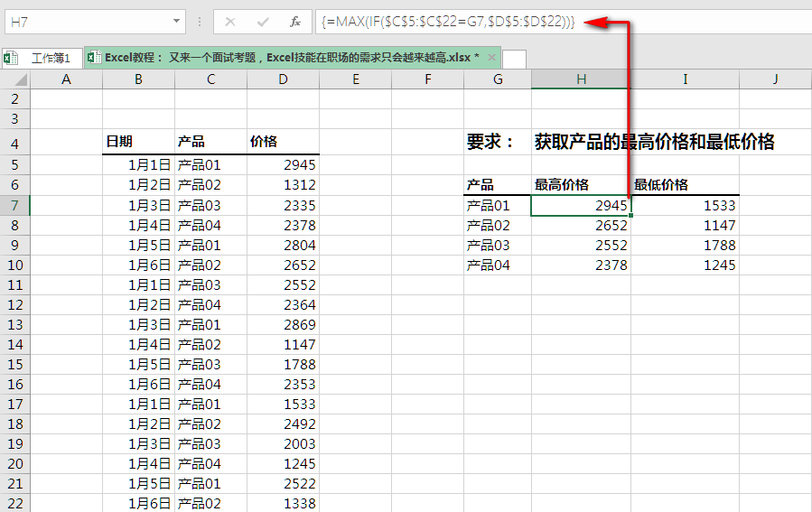812x512 pixels.
Task: Close the Excel教程 workbook tab
Action: pyautogui.click(x=491, y=57)
